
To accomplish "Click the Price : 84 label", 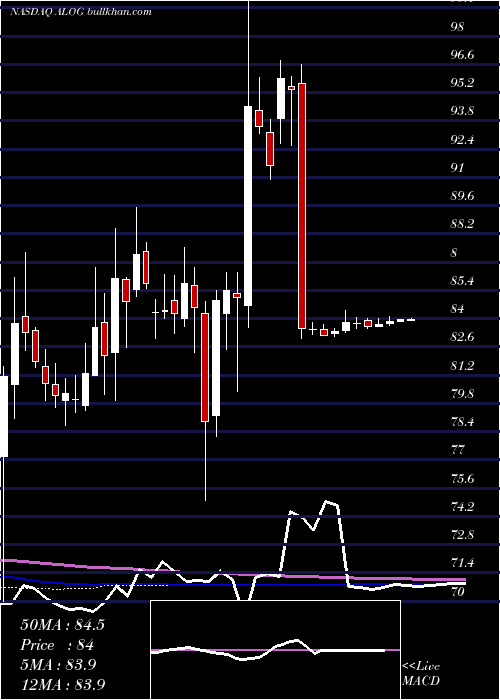I will [56, 646].
